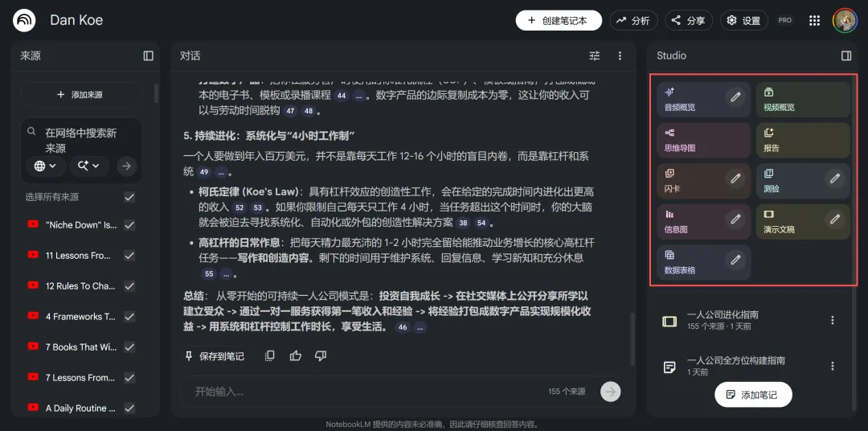This screenshot has width=868, height=431.
Task: Uncheck the 12 Rules To Cha... source
Action: tap(129, 285)
